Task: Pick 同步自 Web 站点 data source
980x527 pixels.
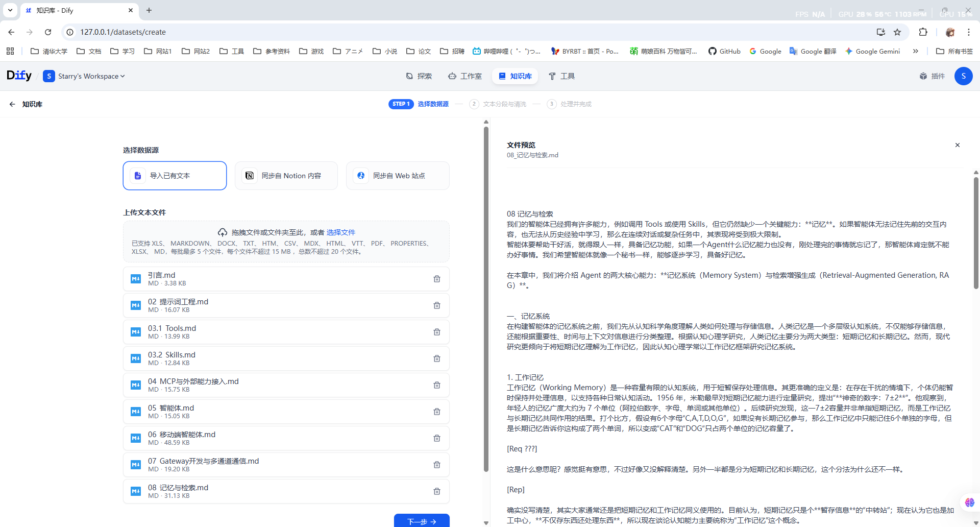Action: (398, 176)
